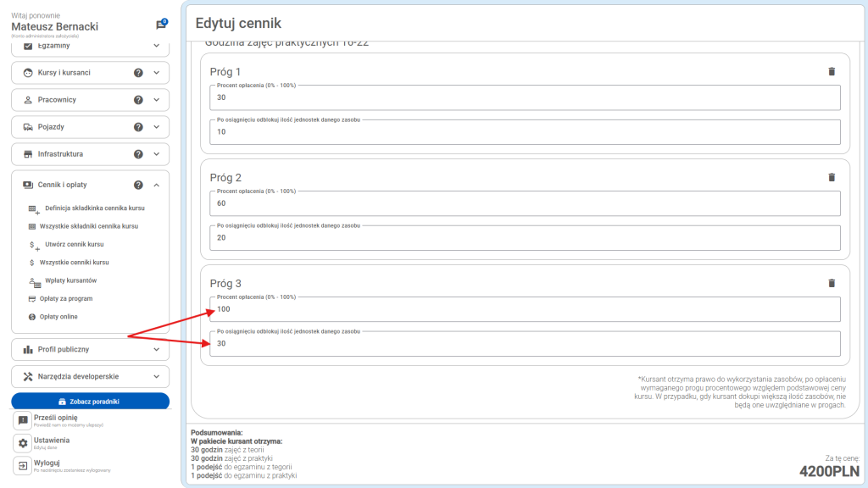Open help for Kursy i kursanci

tap(138, 73)
